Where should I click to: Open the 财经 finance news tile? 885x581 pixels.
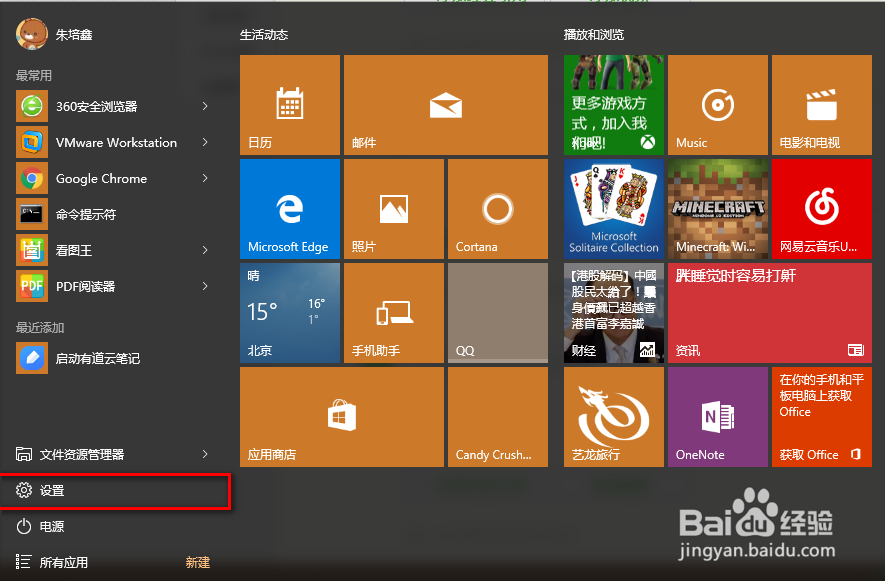[614, 313]
